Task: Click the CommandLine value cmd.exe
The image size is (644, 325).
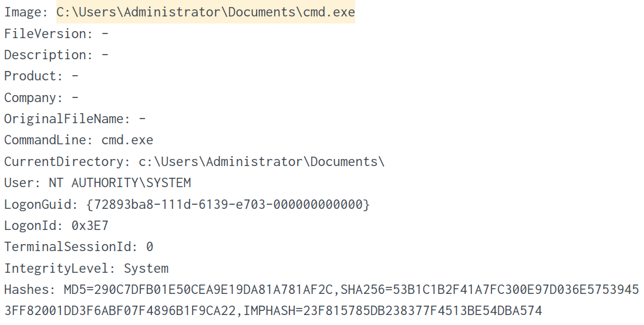Action: 127,140
